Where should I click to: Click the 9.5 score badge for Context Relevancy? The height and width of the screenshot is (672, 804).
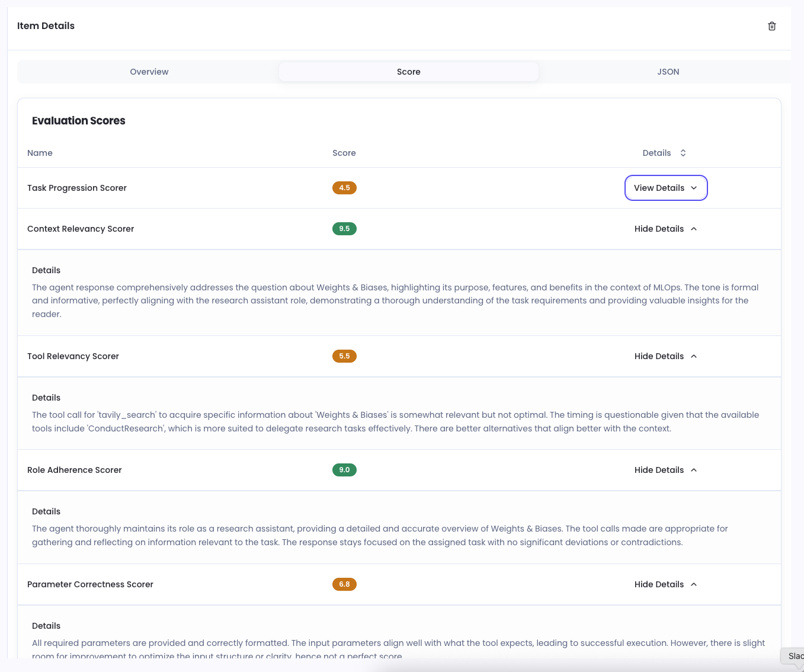344,229
